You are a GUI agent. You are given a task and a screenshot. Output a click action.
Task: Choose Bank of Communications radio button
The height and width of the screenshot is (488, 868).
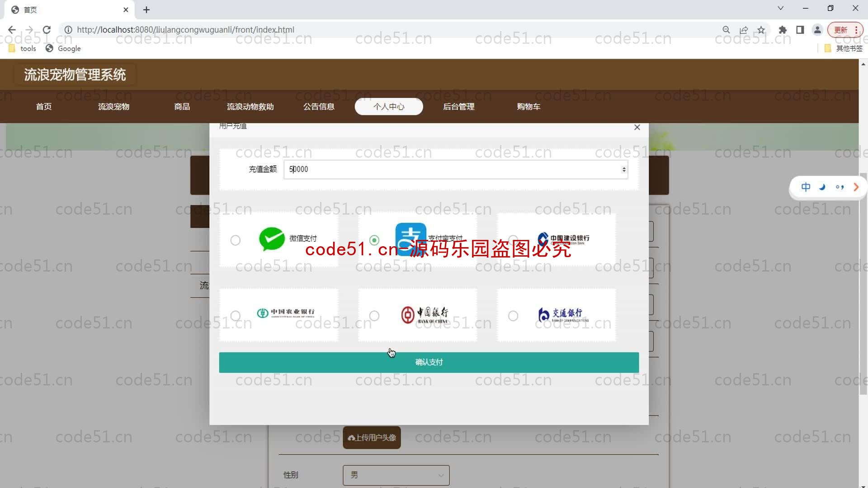[513, 315]
